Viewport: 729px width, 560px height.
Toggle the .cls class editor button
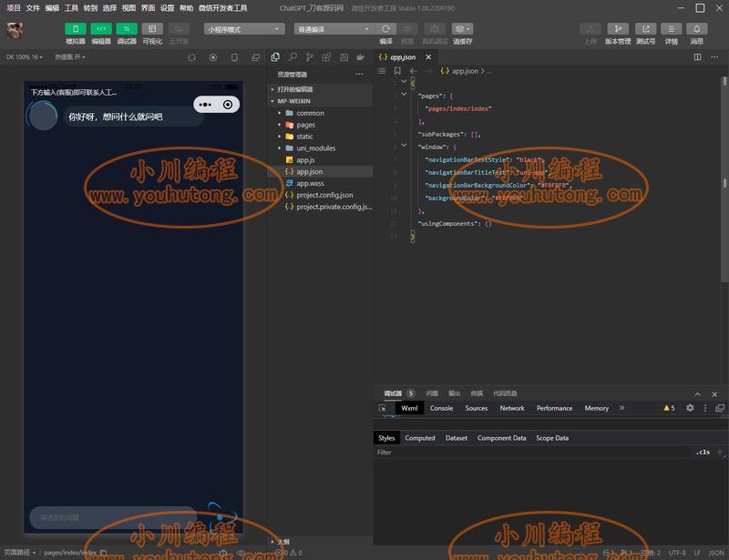click(703, 452)
